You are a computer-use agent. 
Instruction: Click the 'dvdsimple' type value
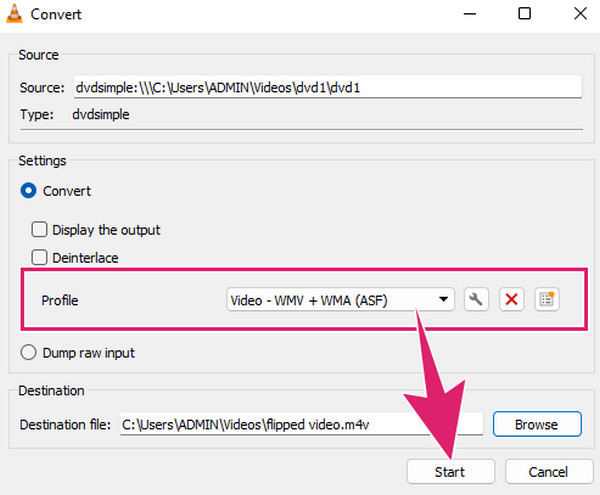click(101, 114)
